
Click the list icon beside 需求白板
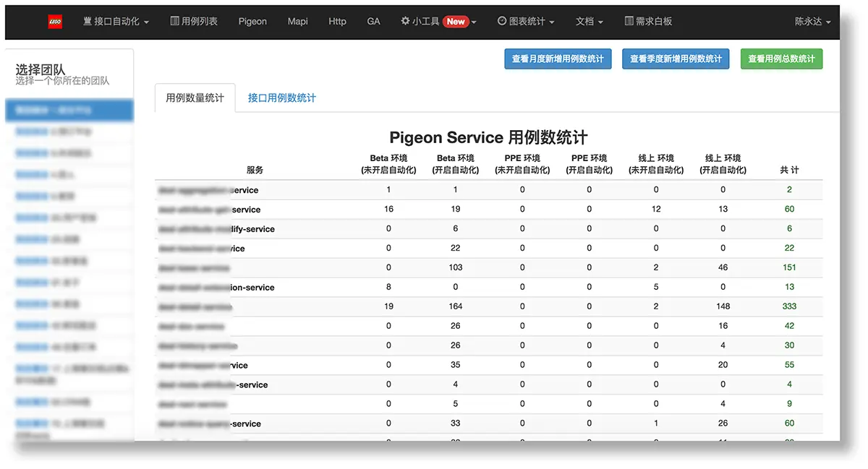coord(629,22)
